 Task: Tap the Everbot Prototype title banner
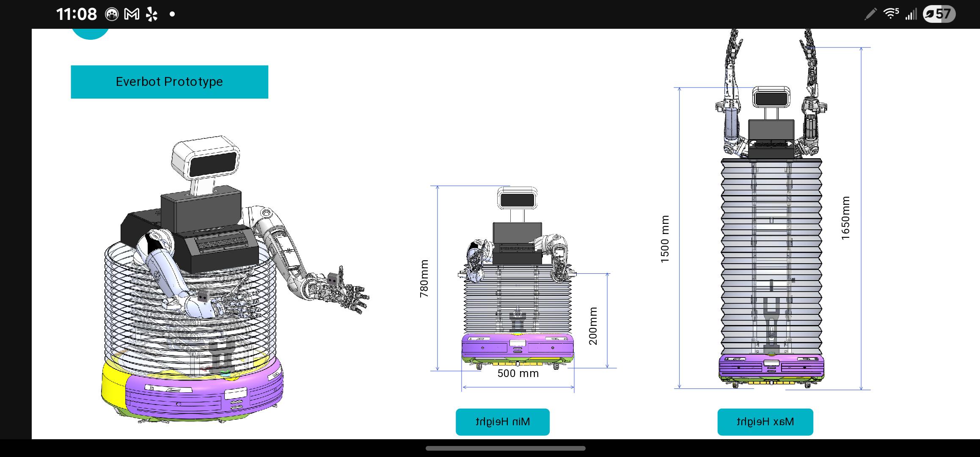[169, 82]
